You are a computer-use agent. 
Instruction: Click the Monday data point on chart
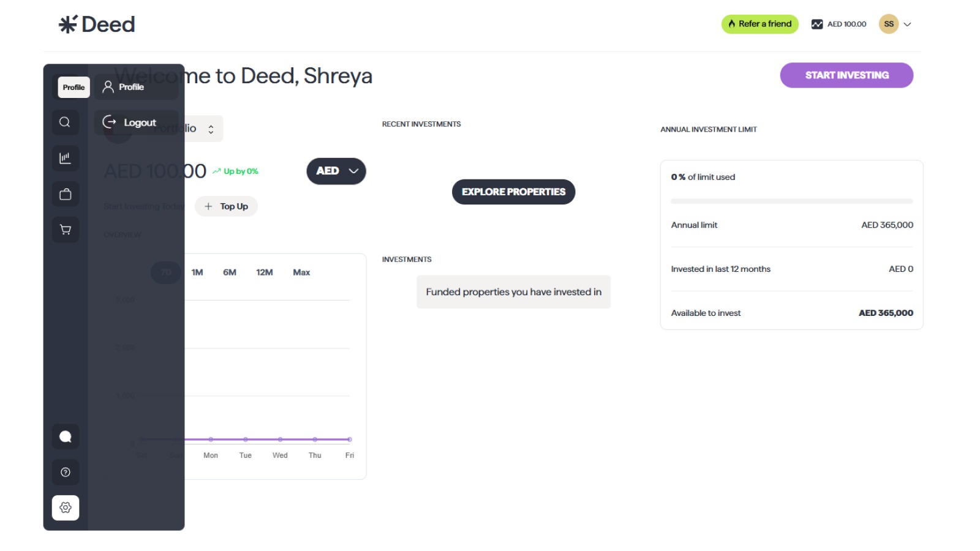(x=211, y=440)
